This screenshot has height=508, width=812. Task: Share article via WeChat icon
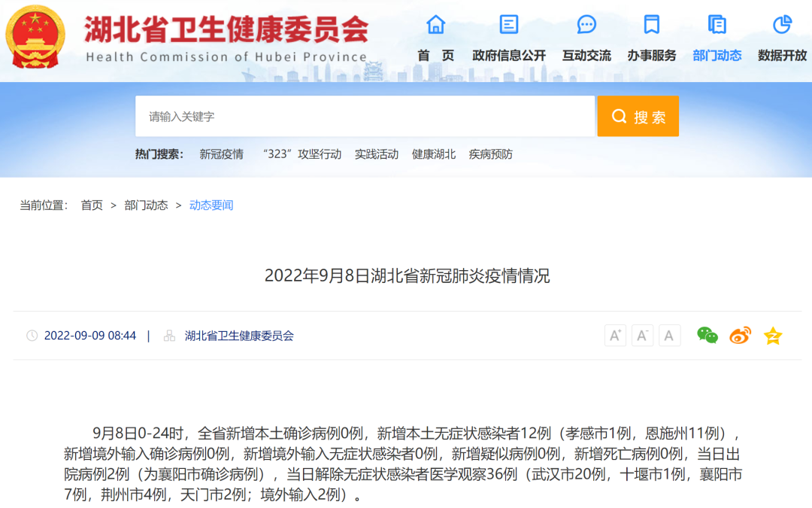[707, 336]
